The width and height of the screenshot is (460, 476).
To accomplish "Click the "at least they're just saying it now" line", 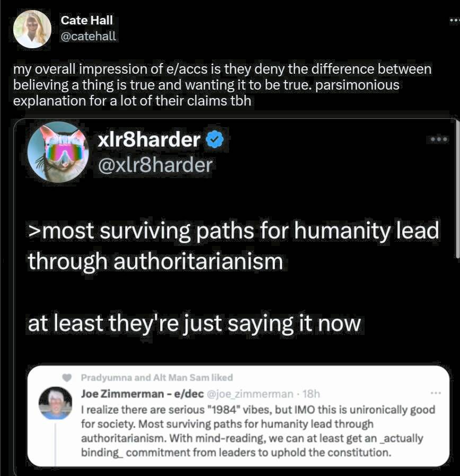I will [x=194, y=324].
